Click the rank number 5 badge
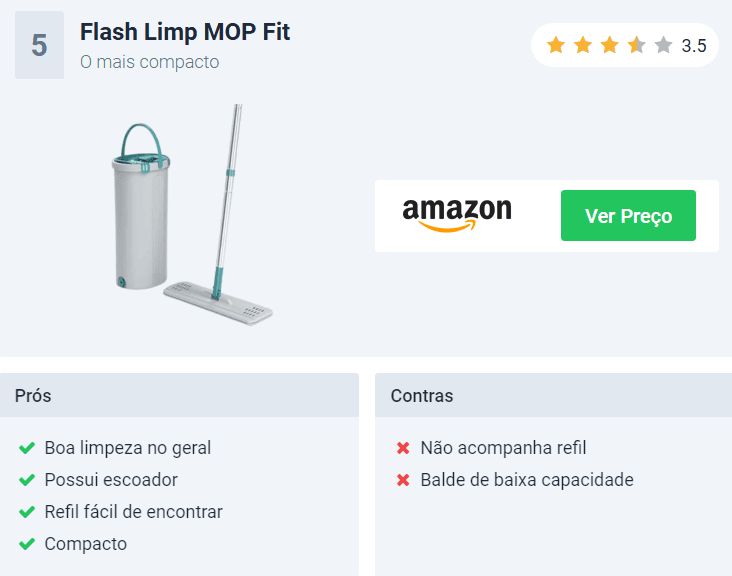 coord(39,45)
